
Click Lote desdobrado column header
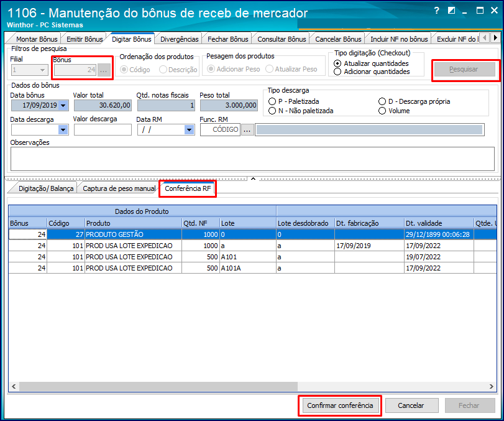(x=305, y=223)
